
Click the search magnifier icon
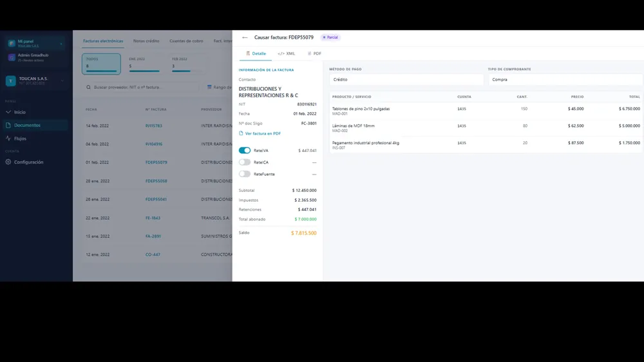coord(88,87)
